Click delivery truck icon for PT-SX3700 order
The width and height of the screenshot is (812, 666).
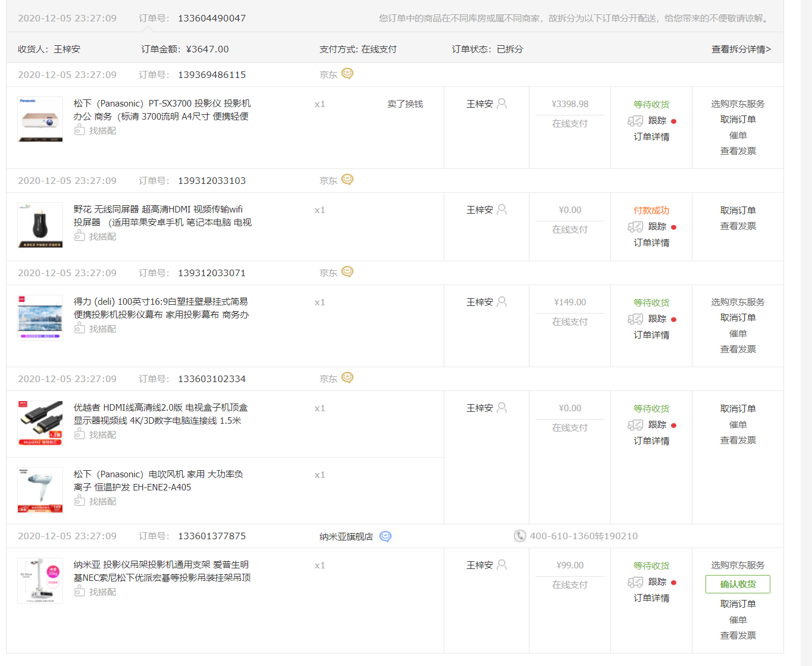coord(635,121)
